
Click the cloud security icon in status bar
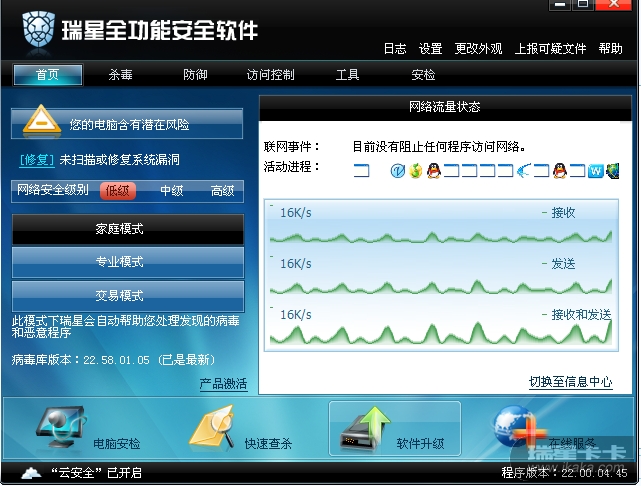[x=31, y=473]
